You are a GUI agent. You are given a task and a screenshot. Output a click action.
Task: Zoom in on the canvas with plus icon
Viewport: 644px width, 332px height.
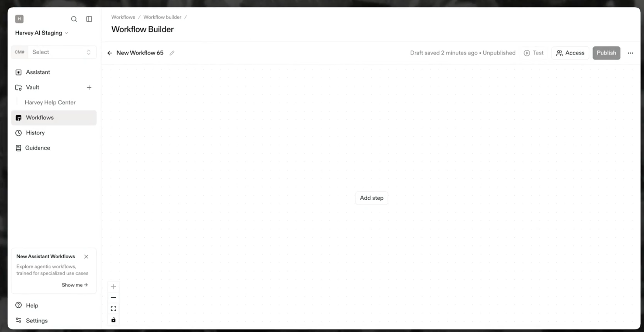coord(113,287)
